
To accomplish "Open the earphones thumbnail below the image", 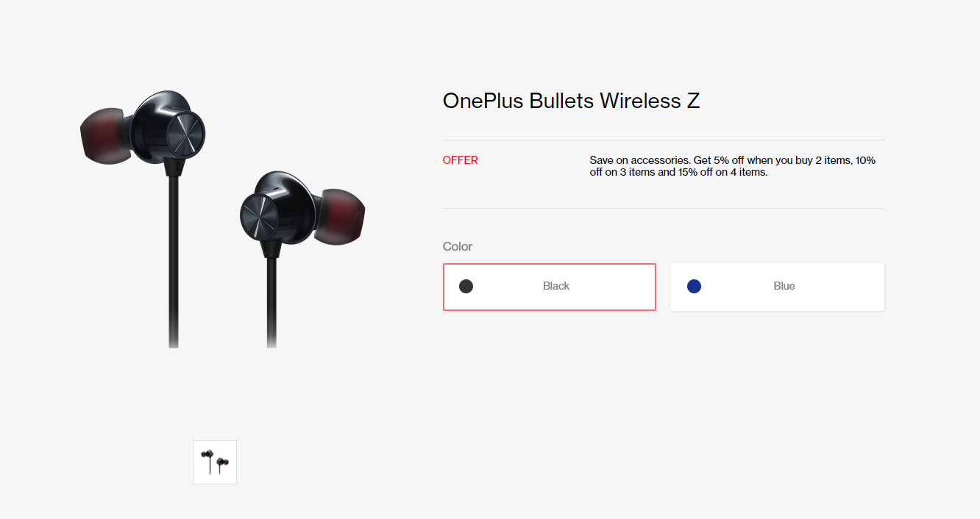I will (215, 462).
